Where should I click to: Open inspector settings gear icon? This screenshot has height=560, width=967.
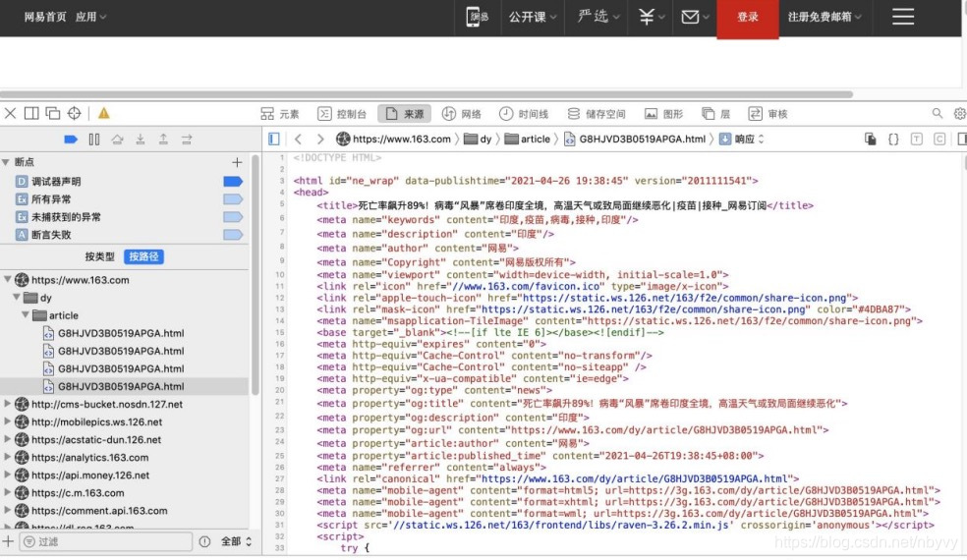tap(959, 114)
